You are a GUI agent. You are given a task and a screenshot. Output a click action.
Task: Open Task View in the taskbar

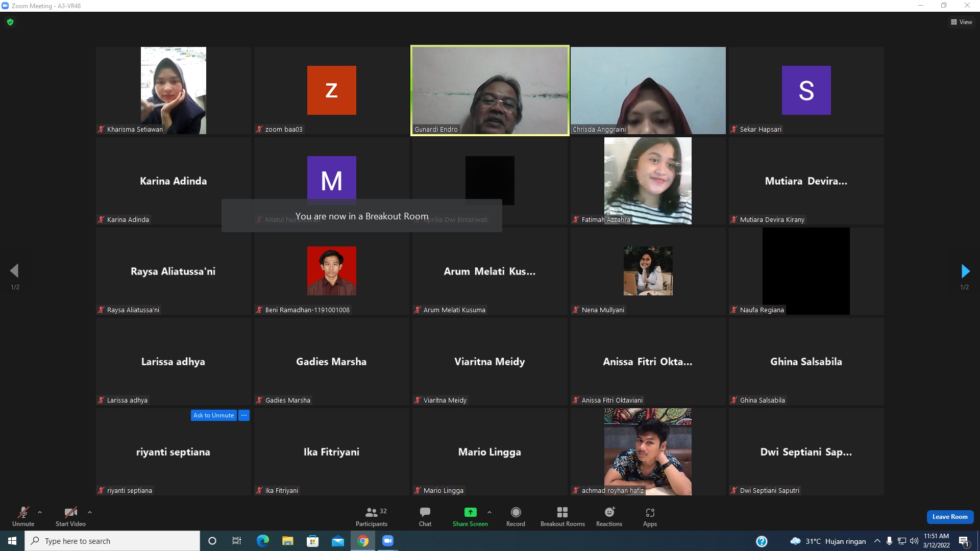237,541
